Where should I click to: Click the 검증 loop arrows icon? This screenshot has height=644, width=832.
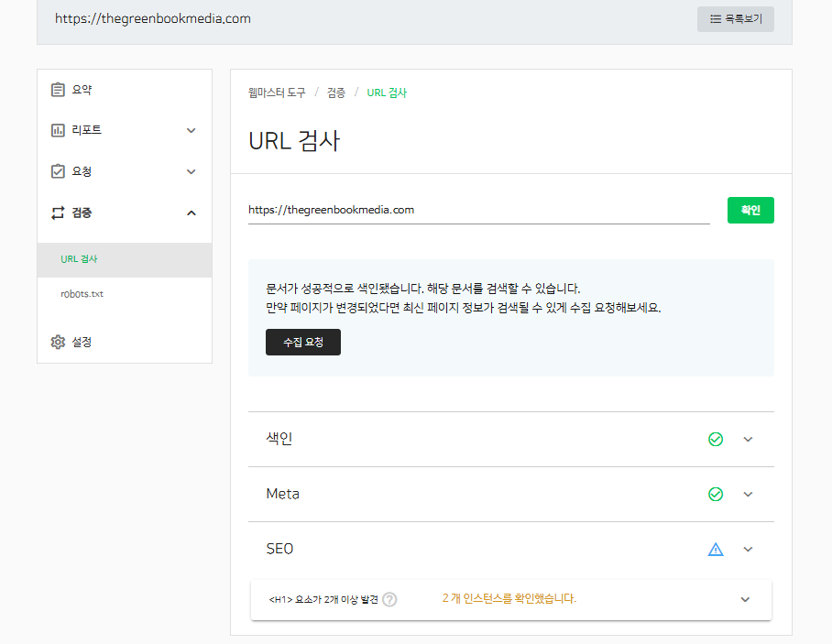click(x=58, y=213)
